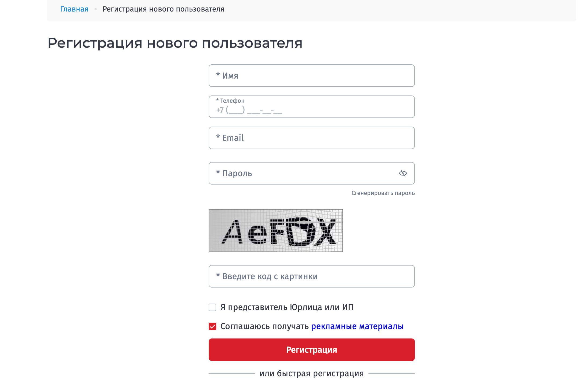Click the small Телефон floating label

point(232,101)
